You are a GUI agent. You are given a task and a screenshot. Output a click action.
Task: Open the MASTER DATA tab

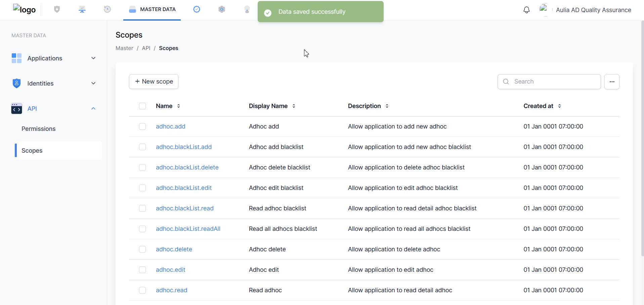point(152,9)
